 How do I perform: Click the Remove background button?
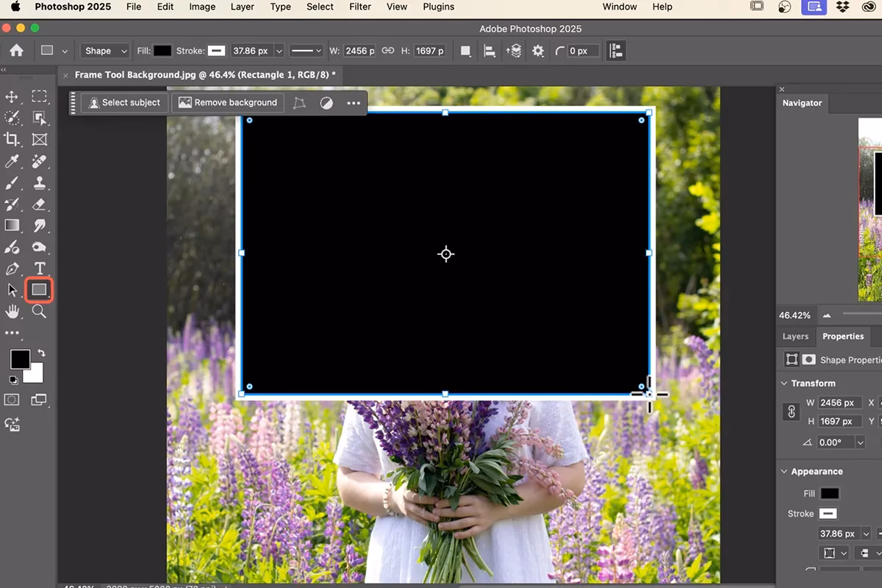tap(227, 102)
